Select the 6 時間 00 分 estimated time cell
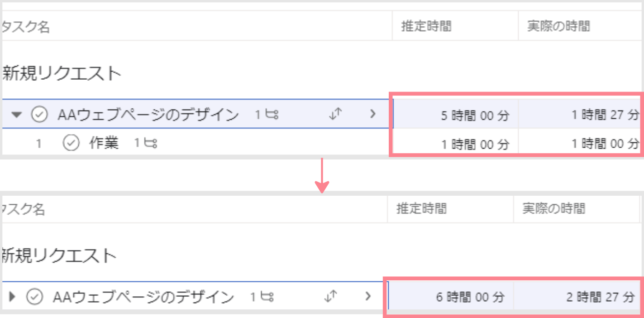 click(451, 297)
